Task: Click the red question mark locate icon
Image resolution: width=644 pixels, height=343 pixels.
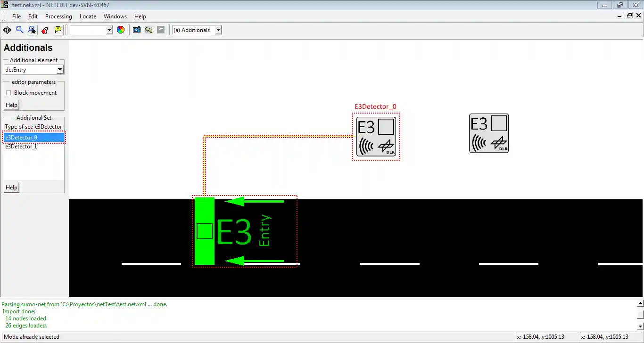Action: (45, 30)
